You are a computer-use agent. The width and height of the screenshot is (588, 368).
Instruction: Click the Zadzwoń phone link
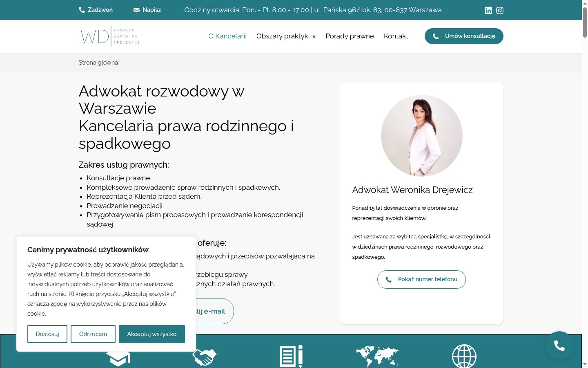pyautogui.click(x=96, y=10)
